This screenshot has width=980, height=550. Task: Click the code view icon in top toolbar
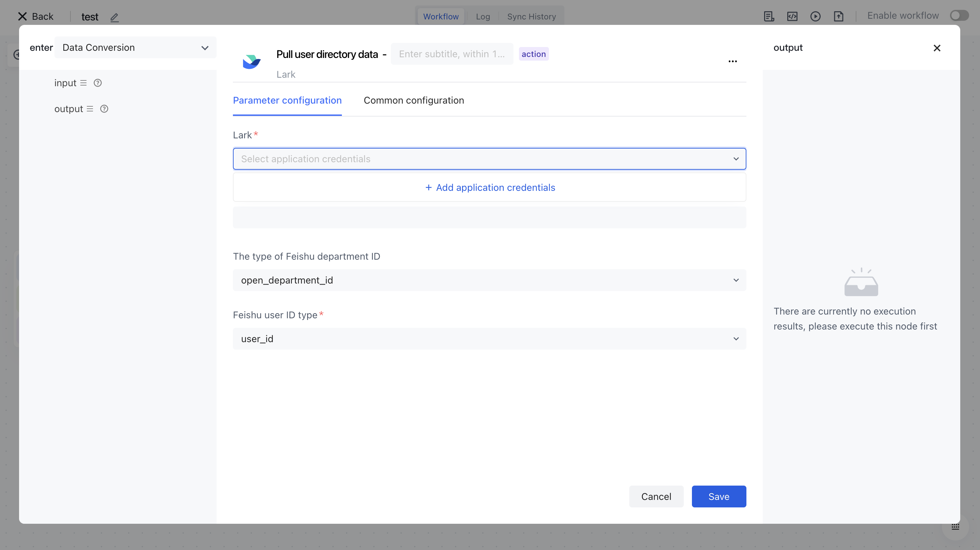coord(792,16)
